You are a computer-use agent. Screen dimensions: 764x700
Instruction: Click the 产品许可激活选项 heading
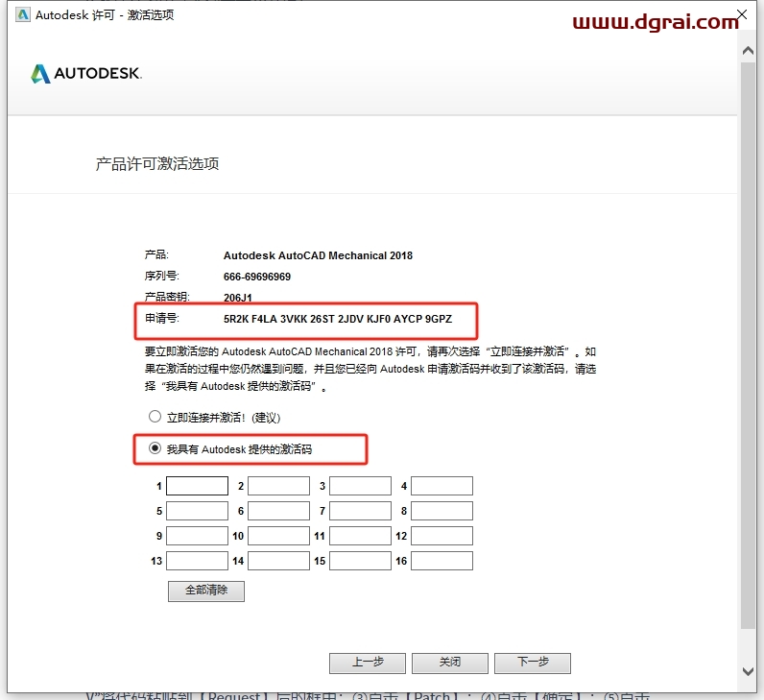coord(156,164)
